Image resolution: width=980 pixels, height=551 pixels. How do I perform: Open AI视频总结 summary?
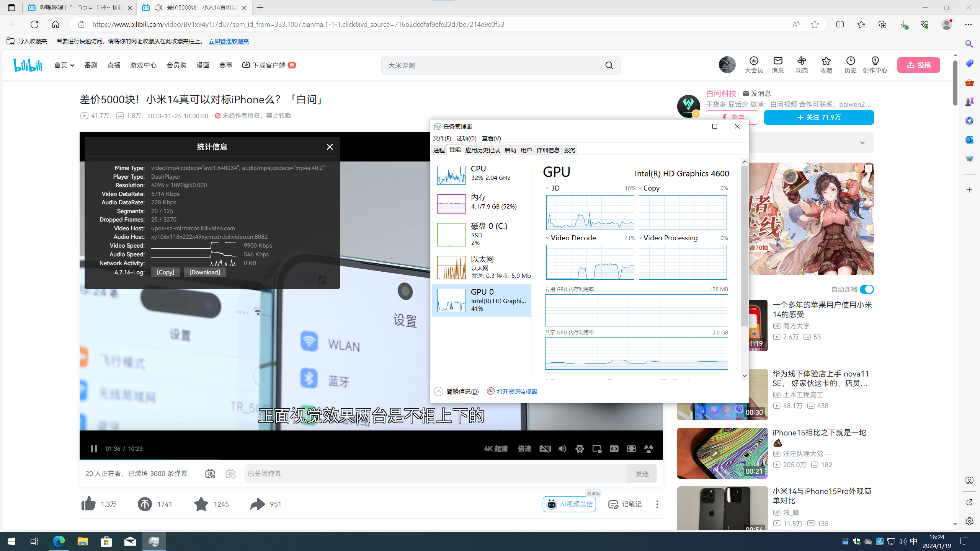pos(569,504)
